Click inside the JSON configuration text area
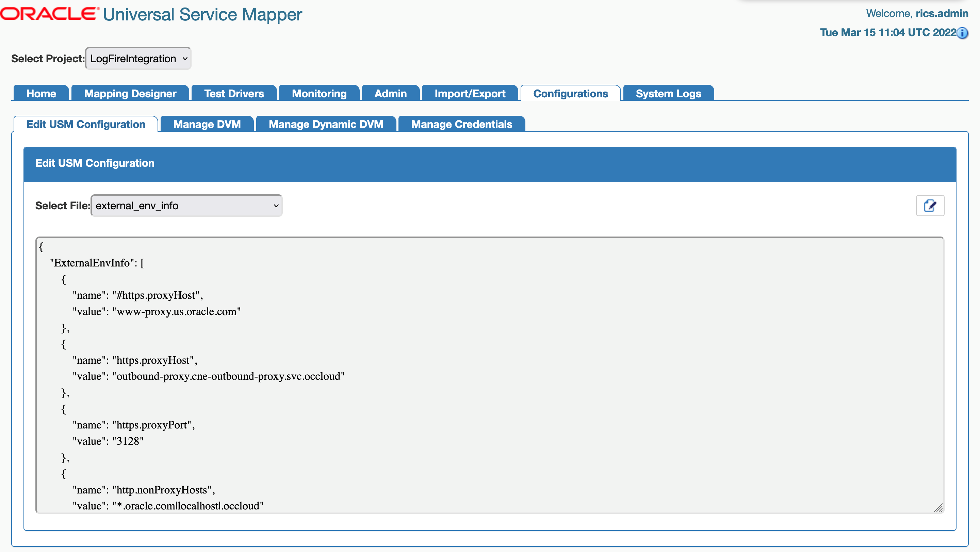Image resolution: width=980 pixels, height=552 pixels. 487,373
